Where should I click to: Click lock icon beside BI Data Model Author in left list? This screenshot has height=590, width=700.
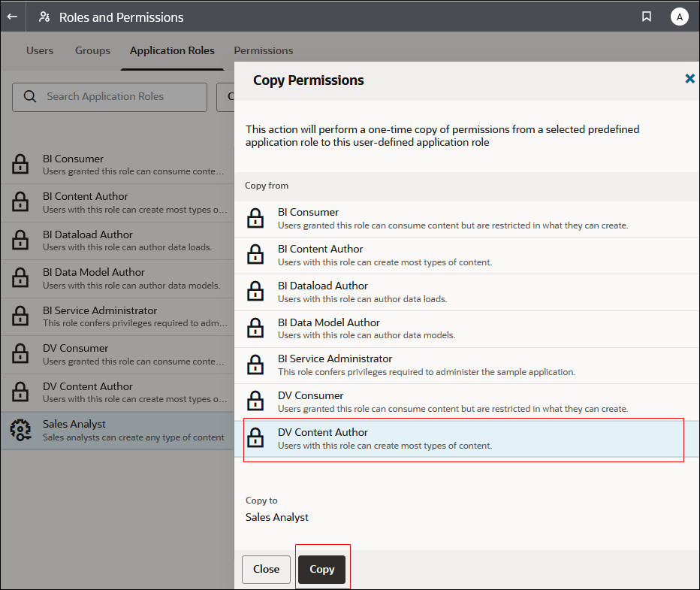[20, 278]
